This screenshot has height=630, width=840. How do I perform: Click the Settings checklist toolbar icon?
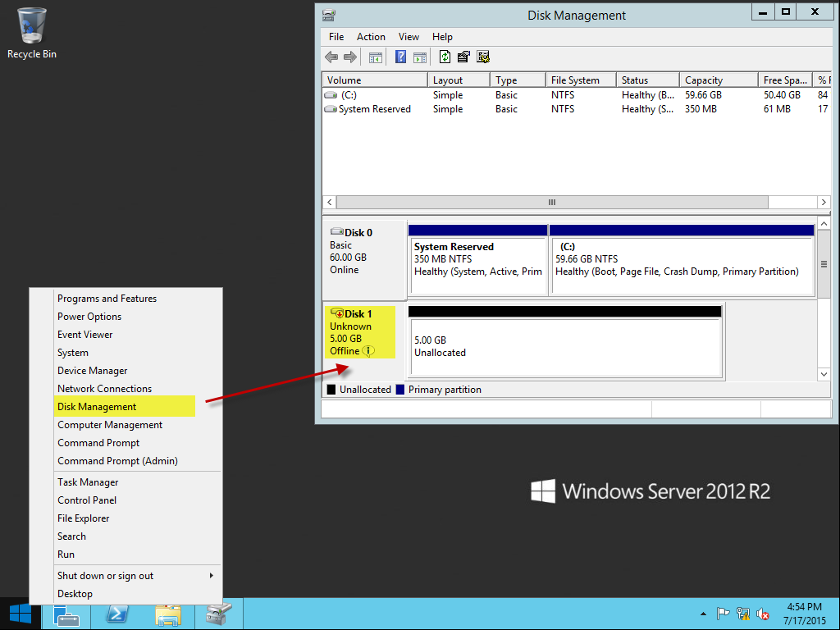pos(482,57)
